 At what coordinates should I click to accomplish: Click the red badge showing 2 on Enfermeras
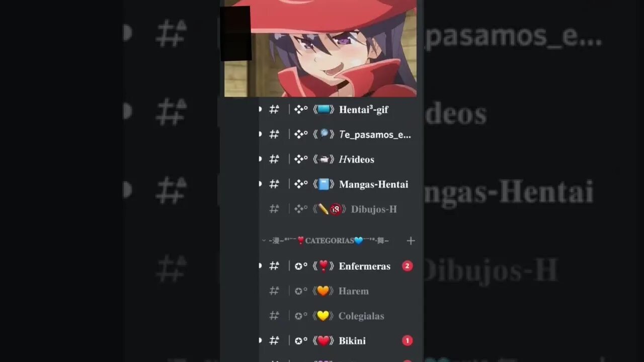point(407,266)
